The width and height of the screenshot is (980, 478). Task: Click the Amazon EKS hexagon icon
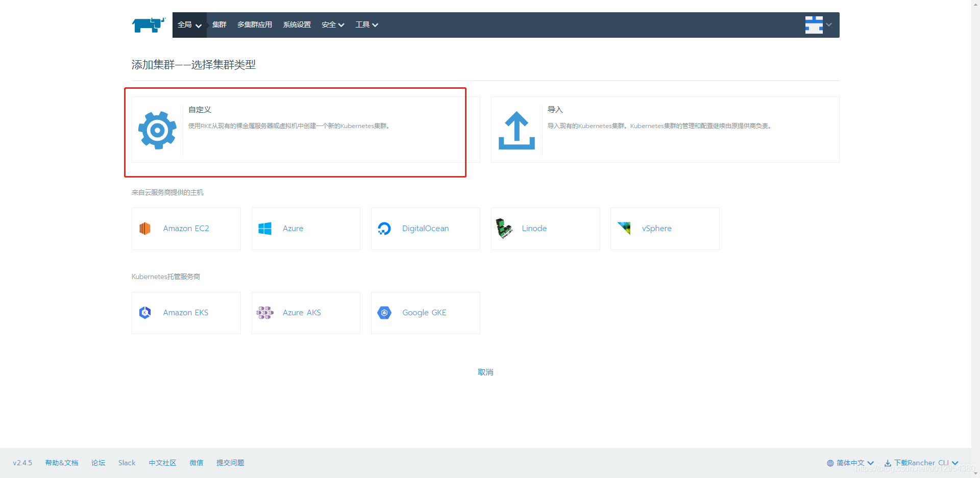[x=145, y=313]
